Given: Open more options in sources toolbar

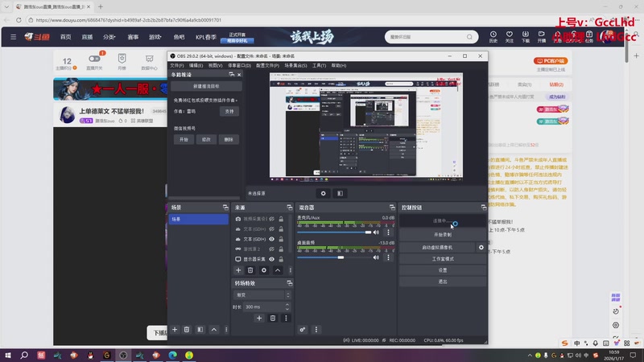Looking at the screenshot, I should [290, 270].
